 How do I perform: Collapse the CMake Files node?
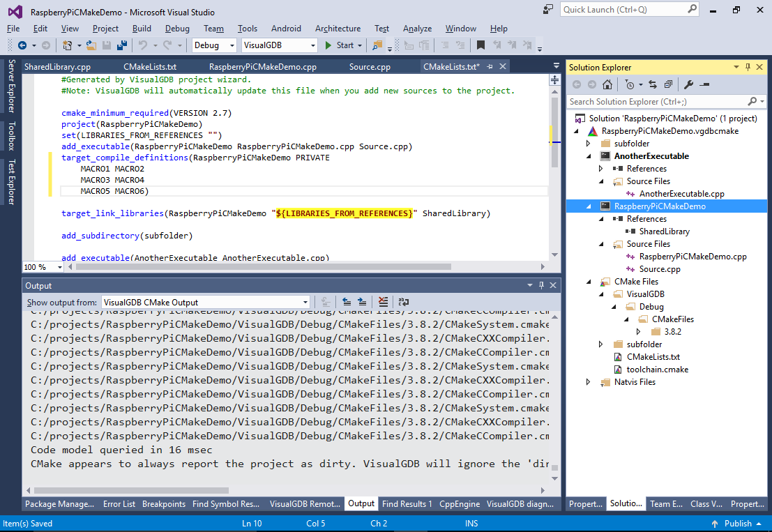[x=589, y=282]
